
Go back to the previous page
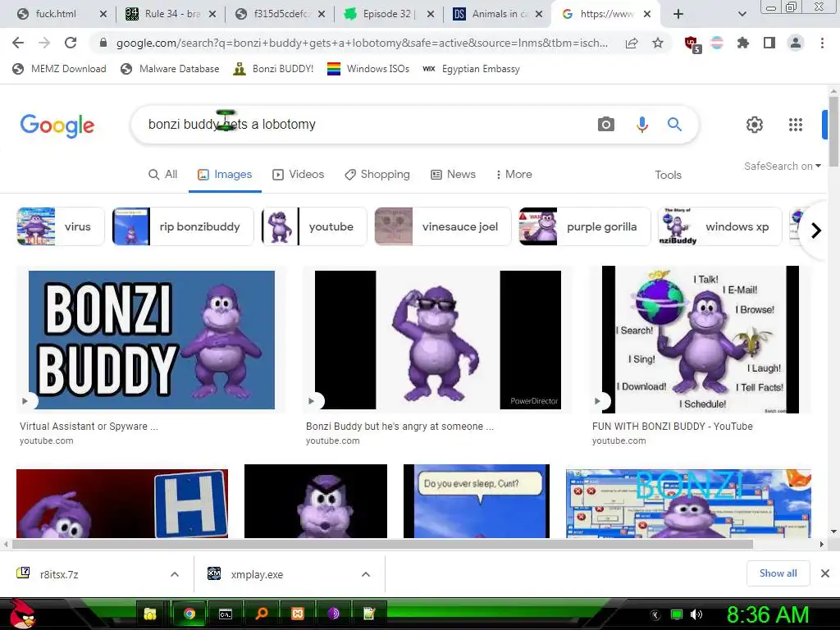pos(18,43)
